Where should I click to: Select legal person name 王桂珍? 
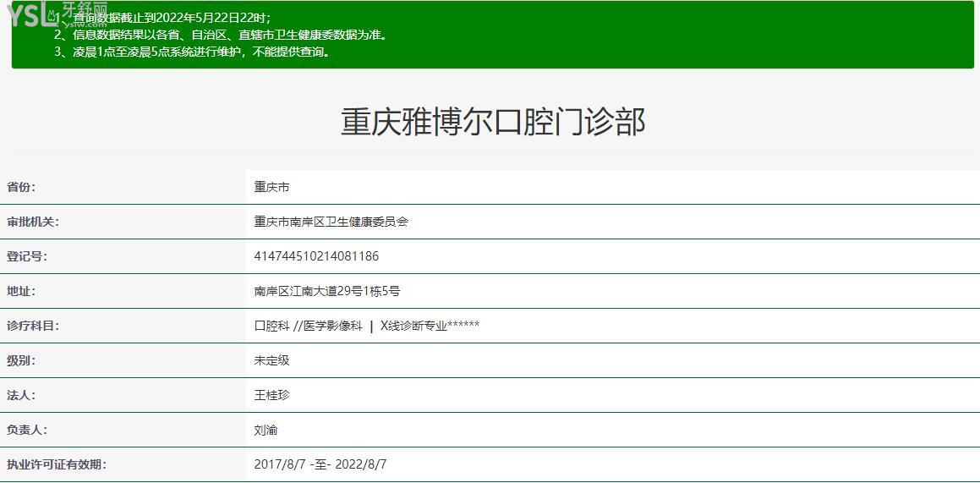point(272,395)
